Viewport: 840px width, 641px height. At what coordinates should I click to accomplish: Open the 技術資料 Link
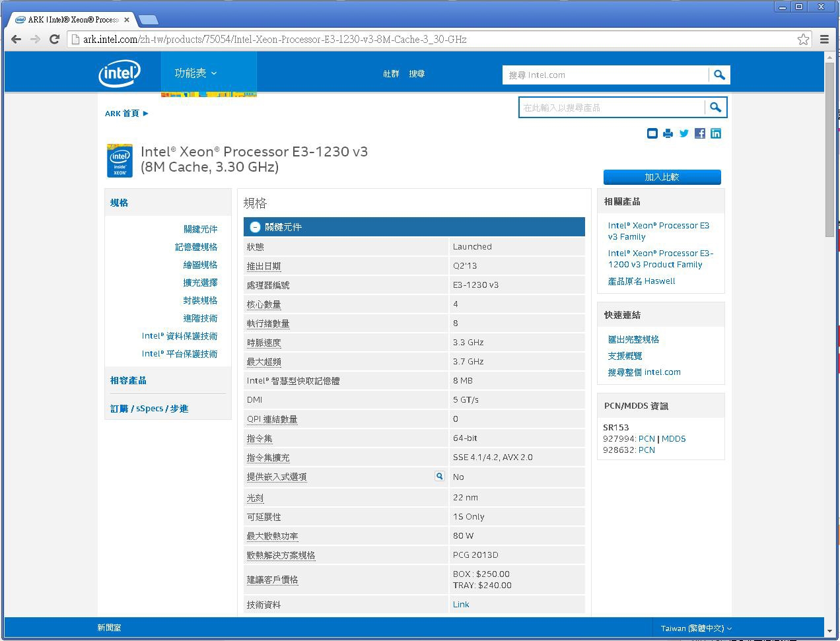461,605
